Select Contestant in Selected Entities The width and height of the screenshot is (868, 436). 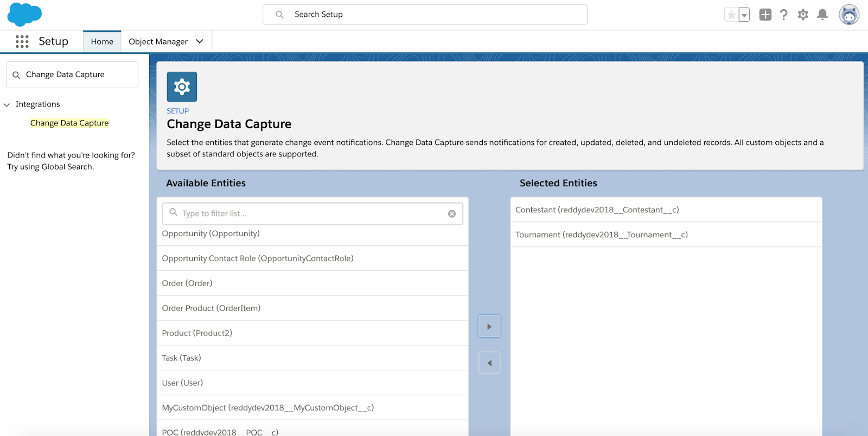666,210
